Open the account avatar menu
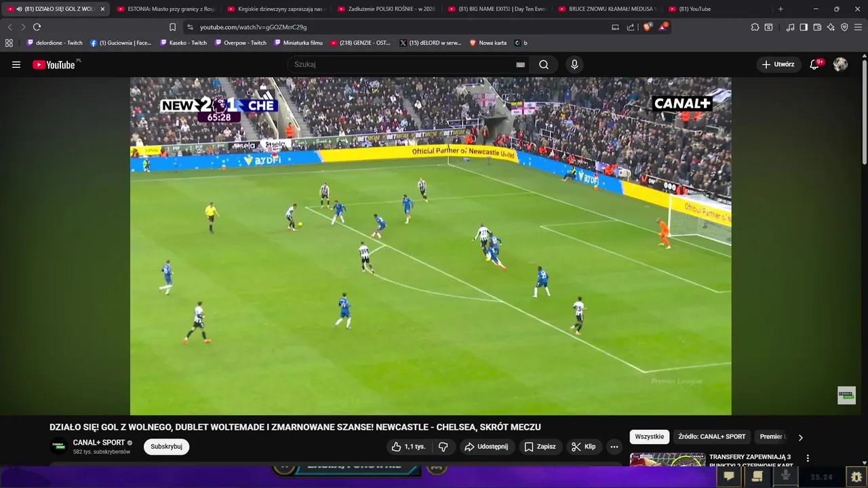Screen dimensions: 868x488 [x=840, y=64]
